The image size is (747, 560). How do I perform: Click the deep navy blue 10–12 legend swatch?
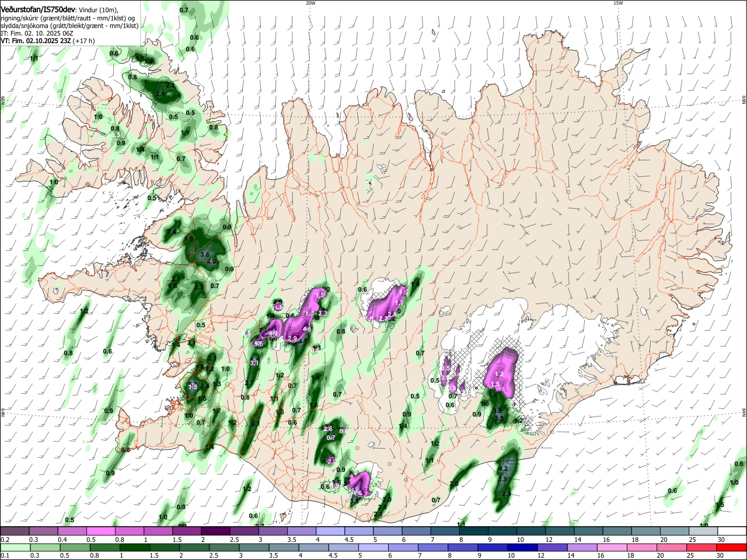(x=522, y=548)
